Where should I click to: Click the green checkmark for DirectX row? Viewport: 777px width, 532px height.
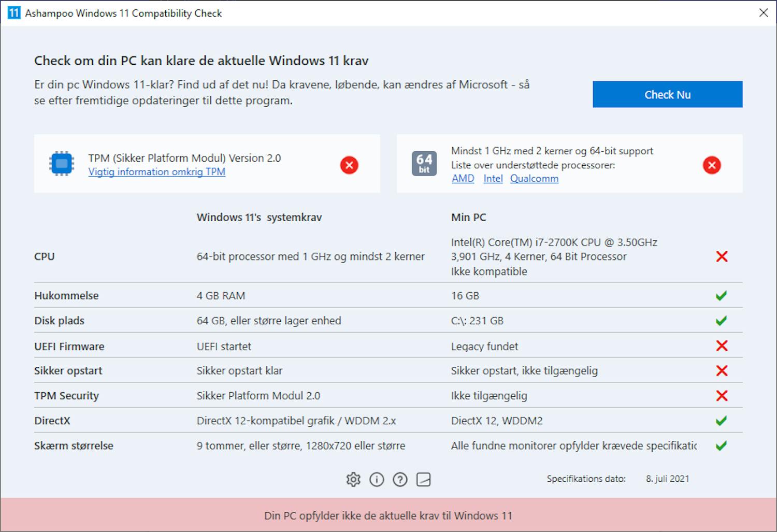(721, 421)
